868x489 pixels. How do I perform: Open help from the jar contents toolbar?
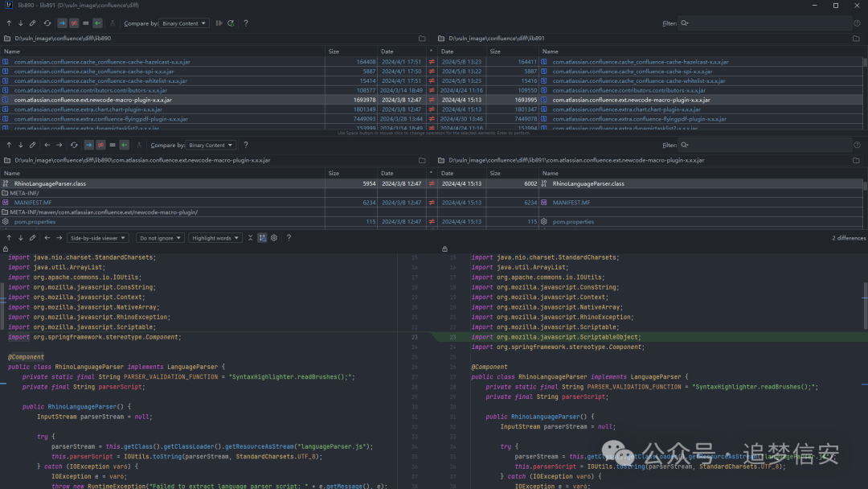coord(246,145)
